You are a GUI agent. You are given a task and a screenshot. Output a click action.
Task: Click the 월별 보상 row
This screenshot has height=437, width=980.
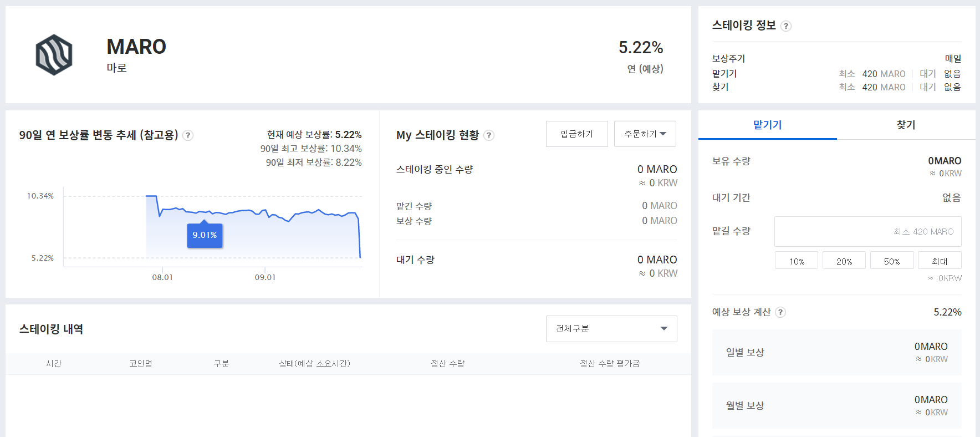coord(837,406)
